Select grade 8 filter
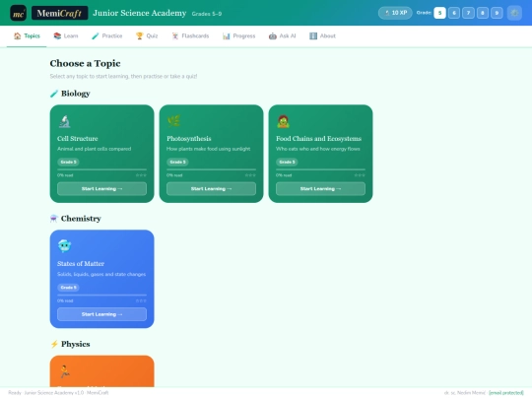Viewport: 532px width, 399px height. (x=483, y=13)
